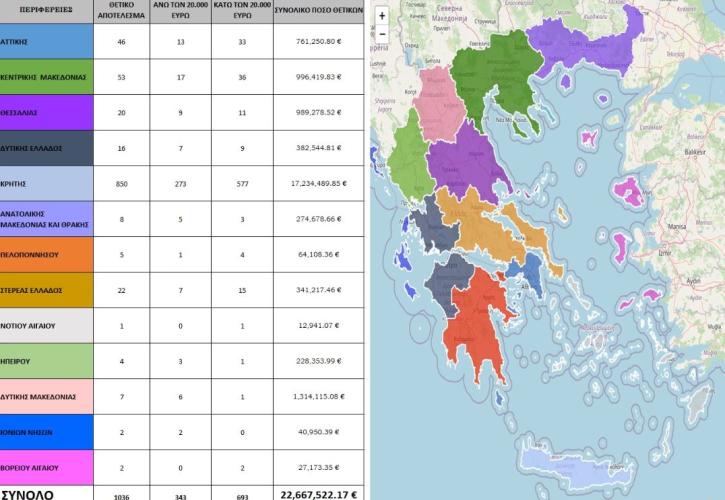The image size is (725, 500).
Task: Click the 382,544.81 € amount cell
Action: [x=319, y=148]
